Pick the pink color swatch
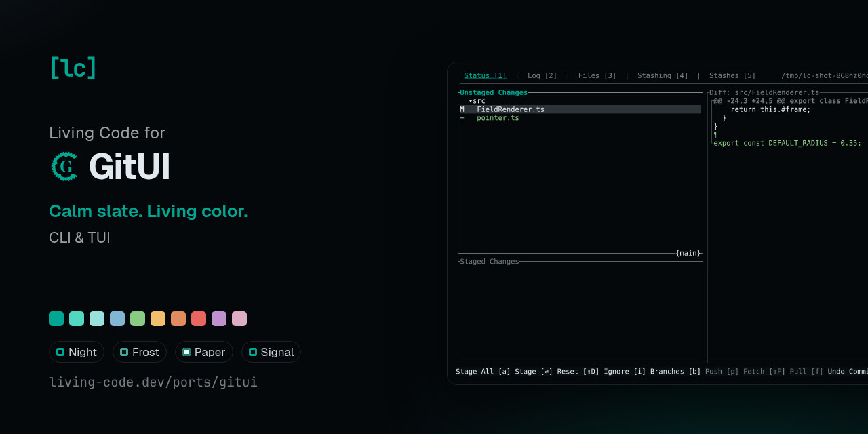This screenshot has height=434, width=868. 239,319
